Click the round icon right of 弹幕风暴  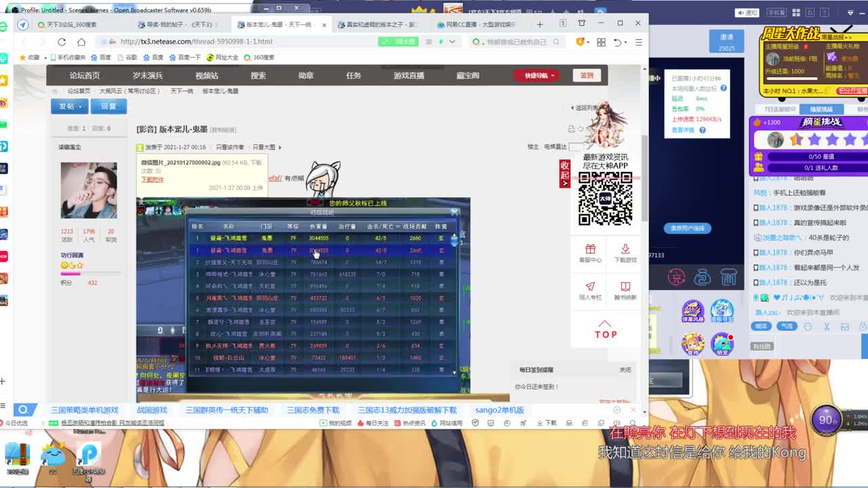(722, 311)
